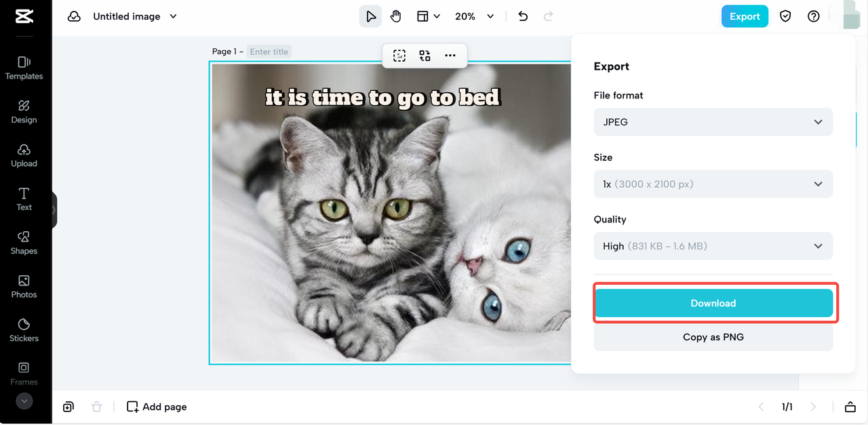Open the Design sidebar panel
868x425 pixels.
pos(24,112)
